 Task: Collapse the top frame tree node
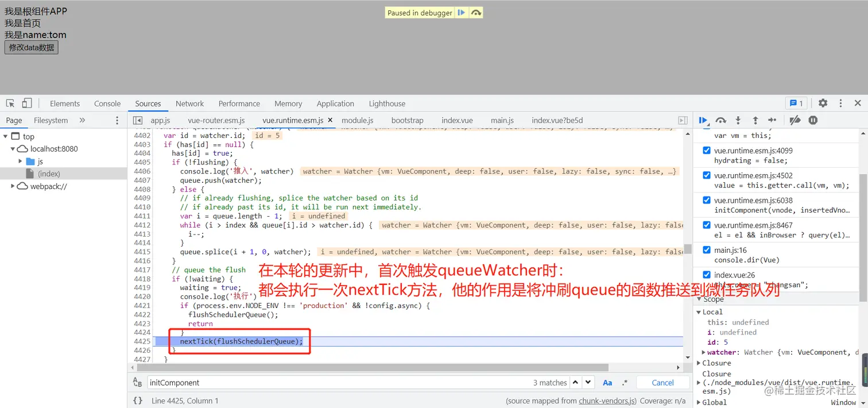[x=6, y=136]
